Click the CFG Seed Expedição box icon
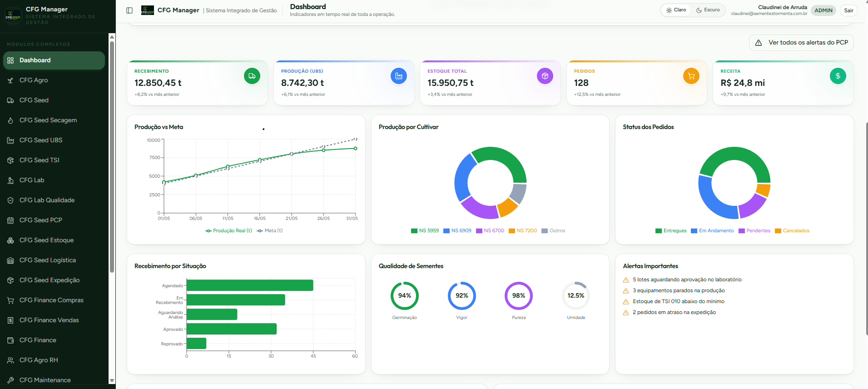The image size is (868, 389). [x=10, y=280]
